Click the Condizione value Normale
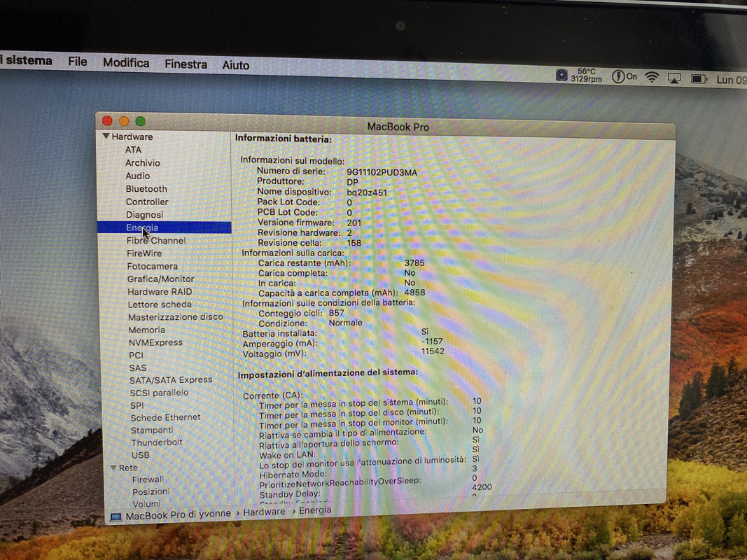747x560 pixels. 345,323
